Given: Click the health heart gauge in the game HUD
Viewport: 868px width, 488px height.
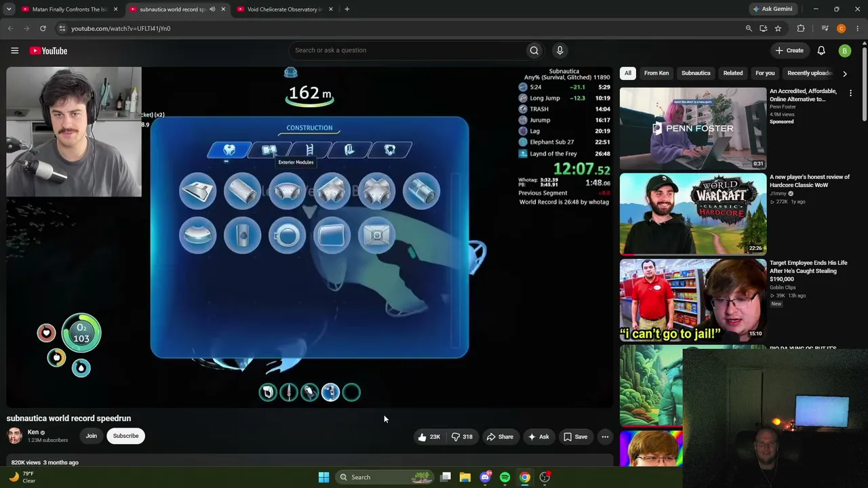Looking at the screenshot, I should pos(46,333).
